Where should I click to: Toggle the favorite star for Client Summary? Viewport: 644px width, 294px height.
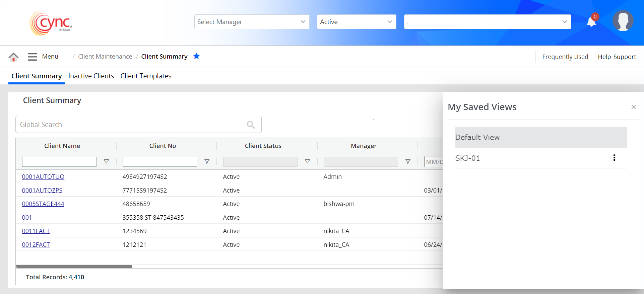click(x=197, y=56)
